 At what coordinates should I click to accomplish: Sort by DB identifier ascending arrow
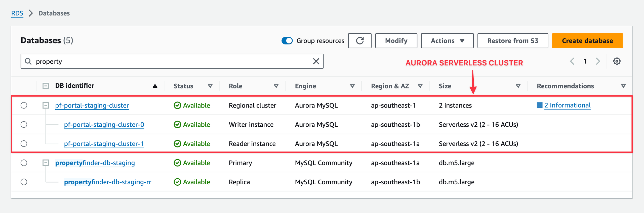point(155,86)
